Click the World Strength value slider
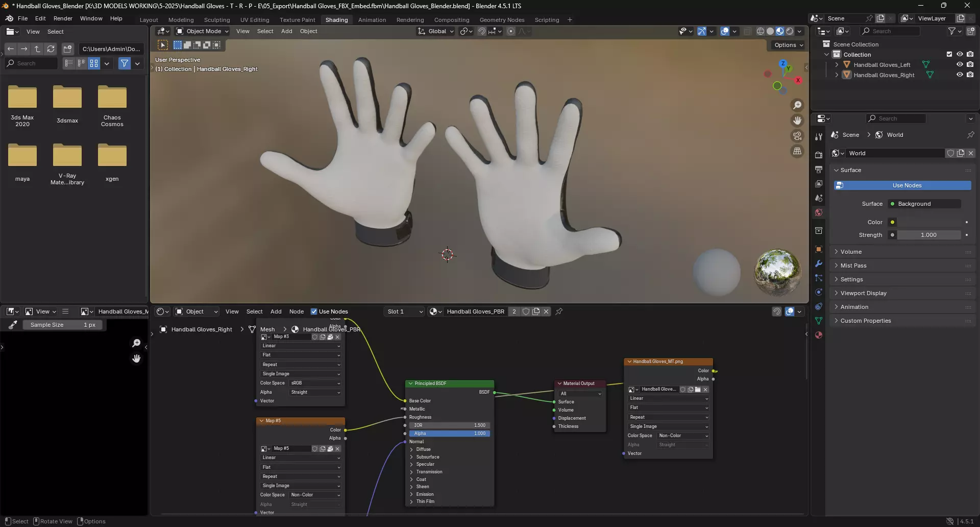The image size is (980, 527). click(929, 235)
